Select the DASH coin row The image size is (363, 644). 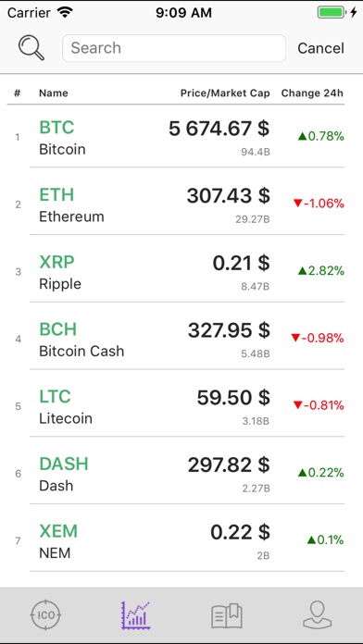[x=181, y=474]
